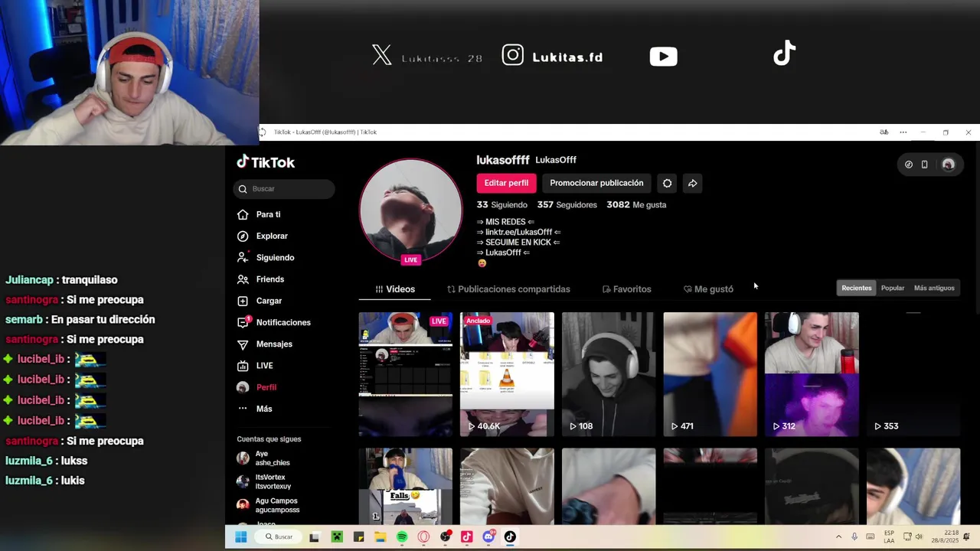Open Mensajes in the sidebar
This screenshot has width=980, height=551.
point(264,344)
